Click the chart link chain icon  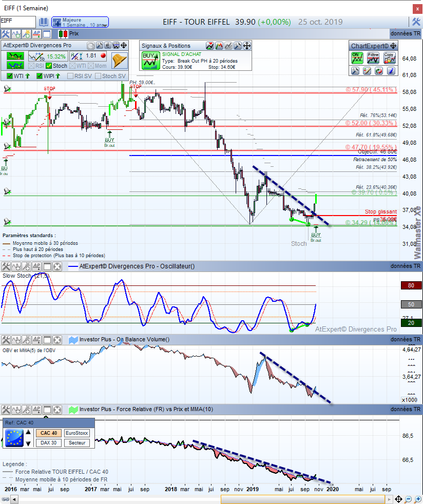[6, 500]
